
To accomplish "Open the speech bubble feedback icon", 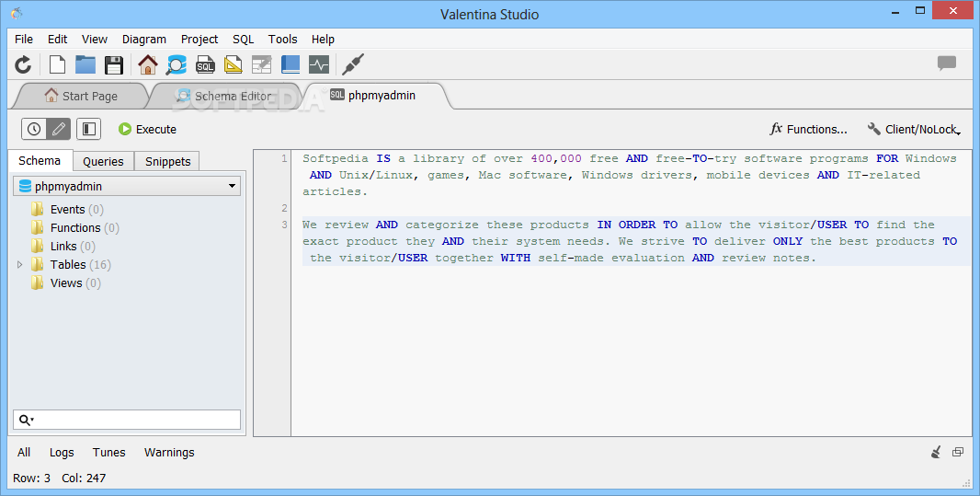I will 947,63.
